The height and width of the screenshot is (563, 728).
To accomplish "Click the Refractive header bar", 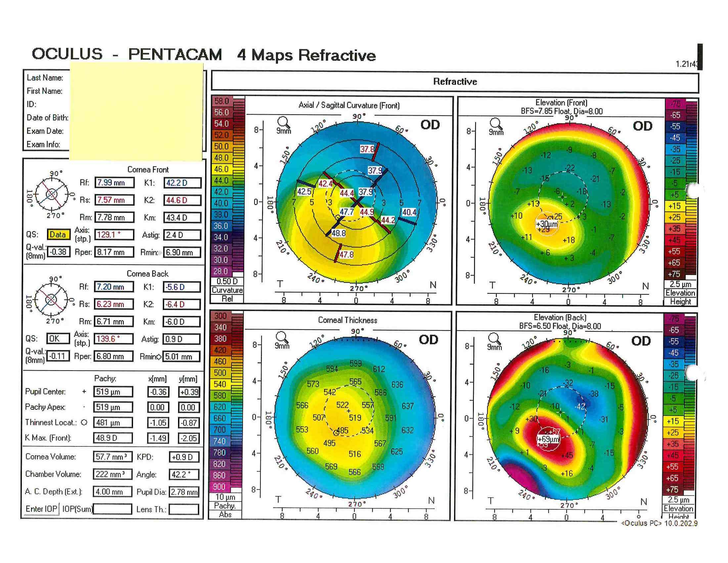I will point(455,81).
